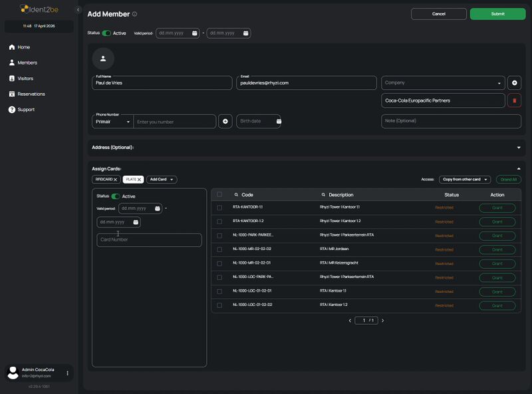Open the Company dropdown
Image resolution: width=532 pixels, height=394 pixels.
(443, 83)
